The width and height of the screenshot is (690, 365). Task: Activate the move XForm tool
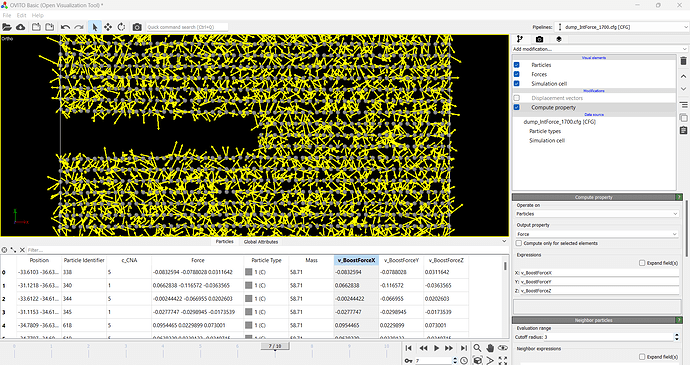click(108, 27)
